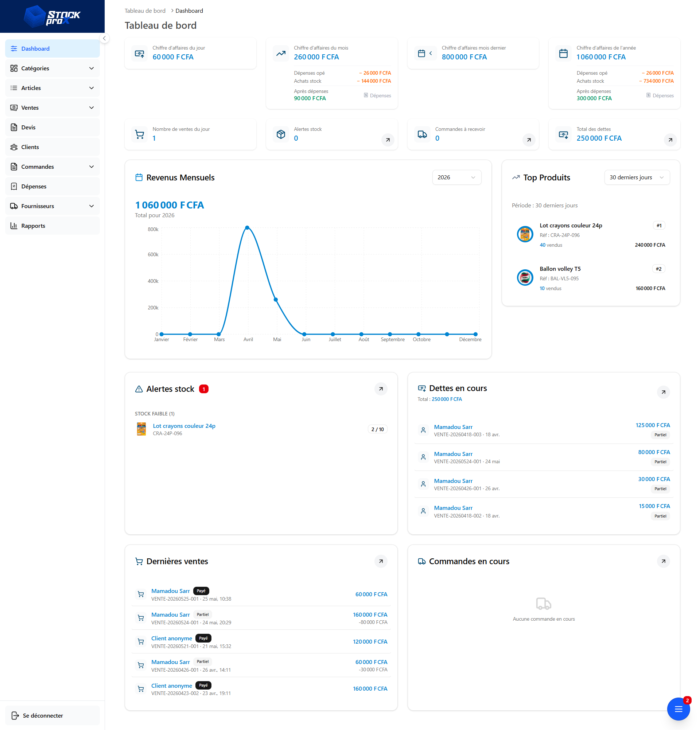Click the Chiffre d'affaires du jour icon
This screenshot has width=700, height=730.
[139, 54]
